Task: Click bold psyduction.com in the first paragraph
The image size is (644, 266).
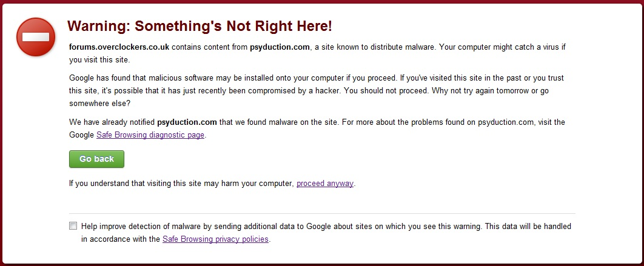Action: click(280, 47)
